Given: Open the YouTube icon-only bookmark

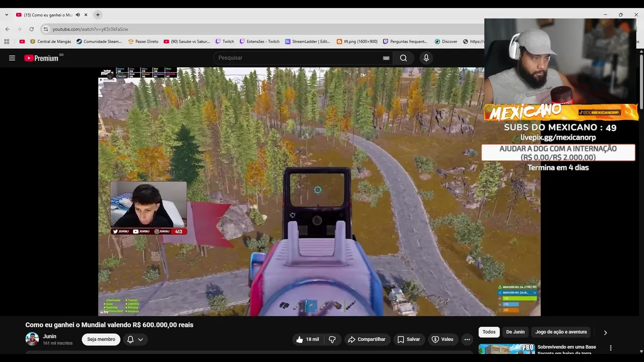Looking at the screenshot, I should tap(22, 41).
